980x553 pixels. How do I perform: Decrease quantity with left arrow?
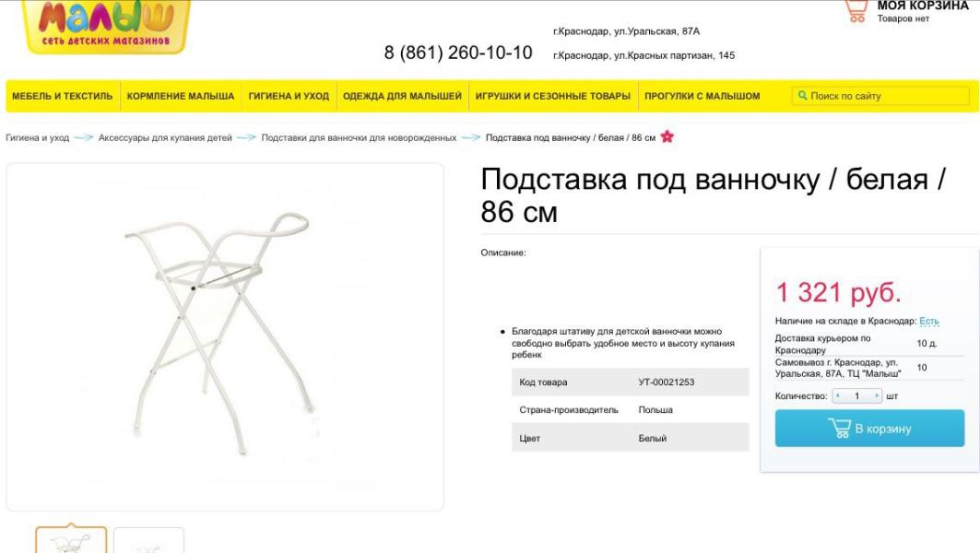[x=837, y=395]
